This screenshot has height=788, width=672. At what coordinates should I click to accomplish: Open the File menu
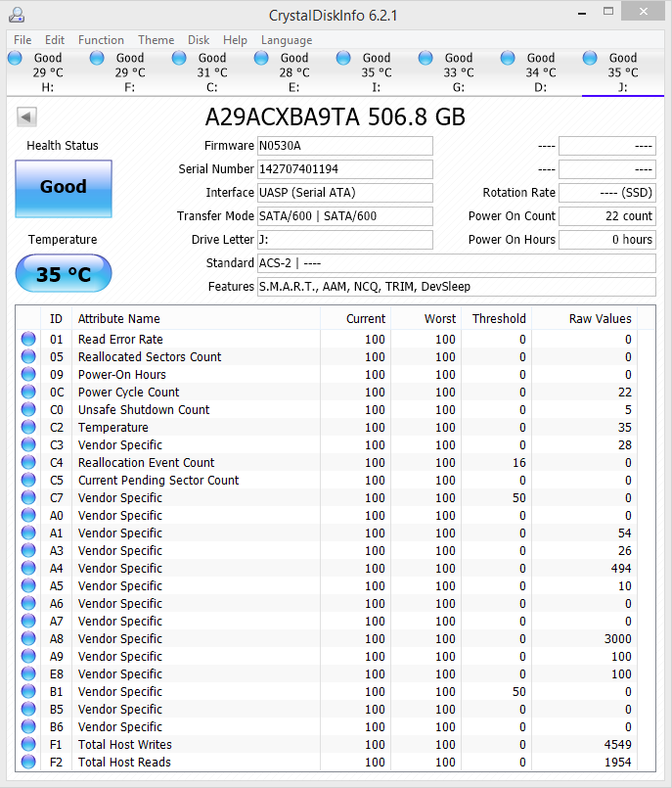tap(22, 40)
